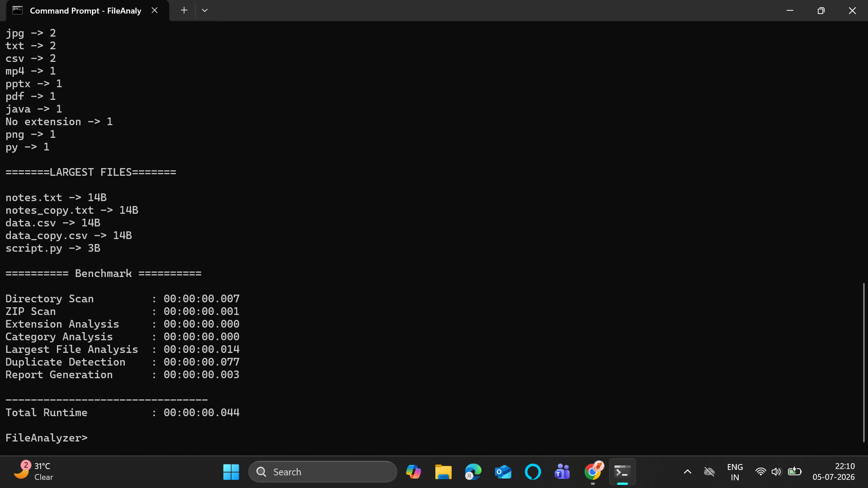Click the pptx -> 1 line

point(34,84)
